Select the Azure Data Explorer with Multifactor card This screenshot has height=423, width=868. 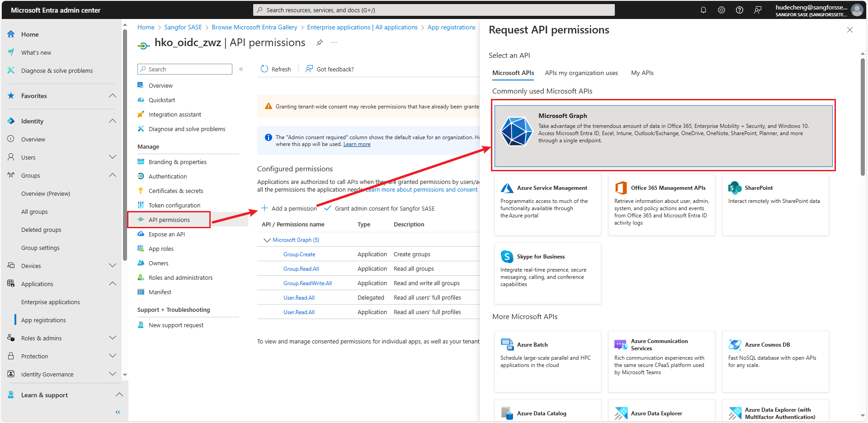(x=776, y=411)
